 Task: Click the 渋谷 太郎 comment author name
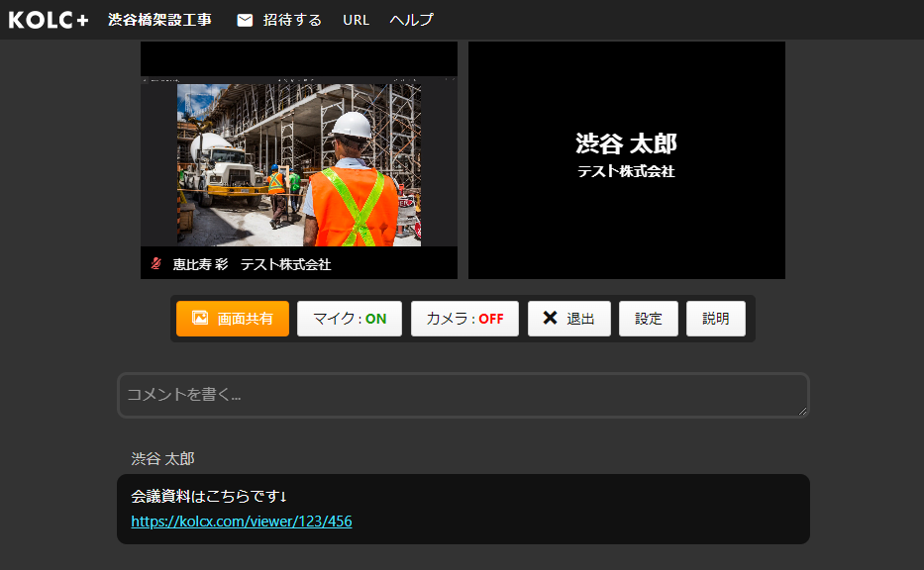pos(162,459)
